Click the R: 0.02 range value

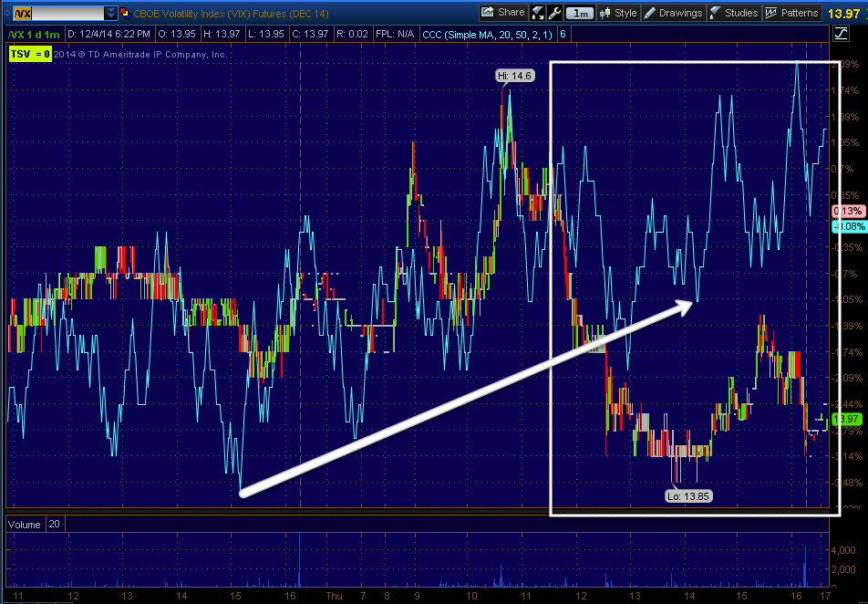pyautogui.click(x=352, y=35)
